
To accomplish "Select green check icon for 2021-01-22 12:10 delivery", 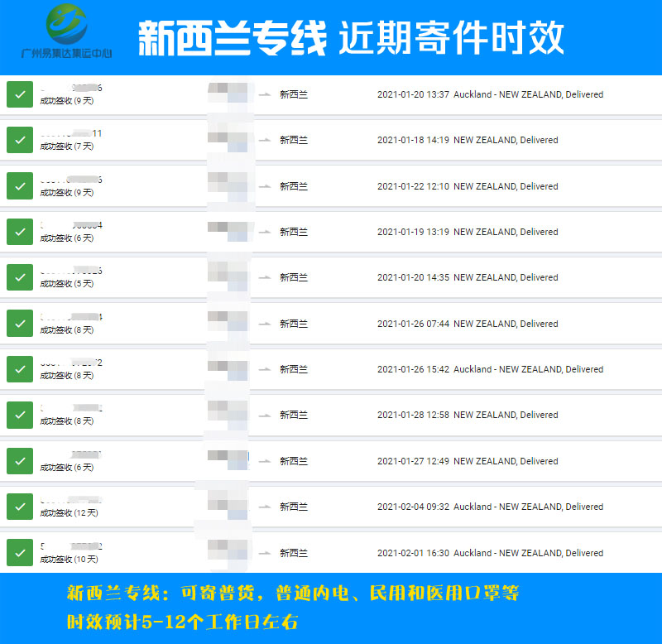I will tap(19, 186).
